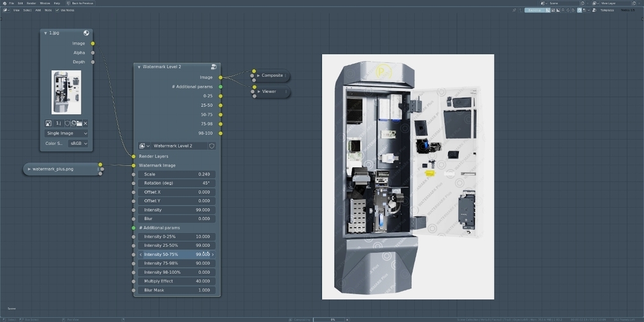Image resolution: width=644 pixels, height=322 pixels.
Task: Click the Intensity 75-98% field
Action: coord(177,263)
